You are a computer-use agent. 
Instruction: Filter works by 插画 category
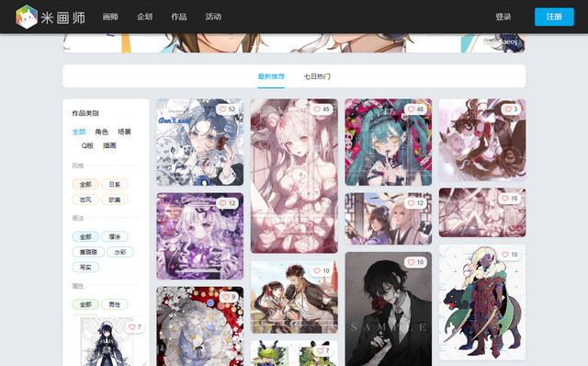coord(109,145)
